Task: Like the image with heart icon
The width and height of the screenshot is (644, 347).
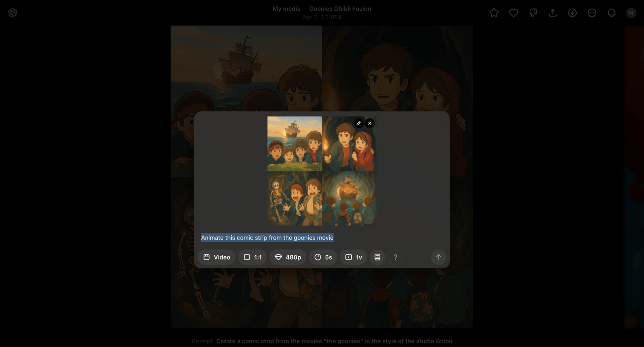Action: [x=514, y=13]
